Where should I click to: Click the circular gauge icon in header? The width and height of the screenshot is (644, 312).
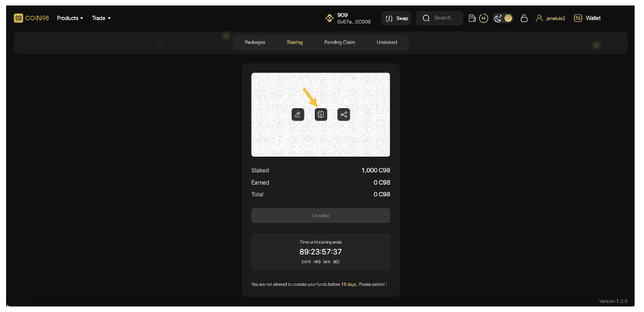click(x=483, y=18)
